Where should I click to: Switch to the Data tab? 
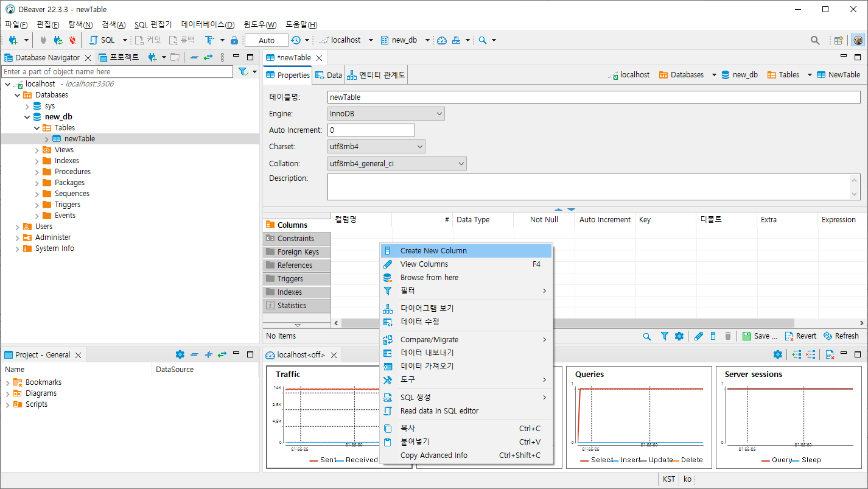point(329,75)
